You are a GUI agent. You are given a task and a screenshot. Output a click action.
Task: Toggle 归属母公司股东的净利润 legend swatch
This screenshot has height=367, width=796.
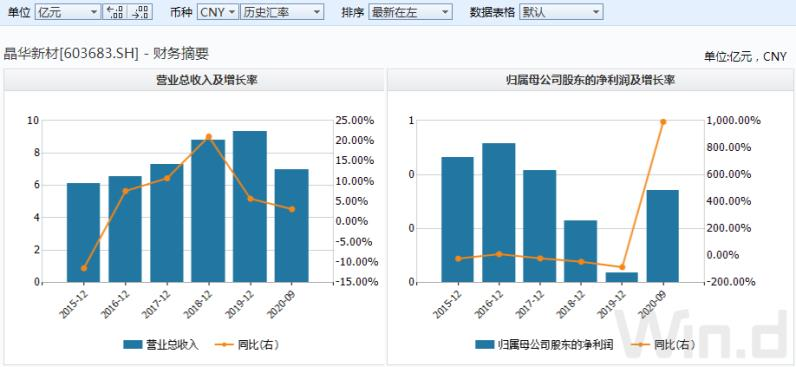[485, 345]
